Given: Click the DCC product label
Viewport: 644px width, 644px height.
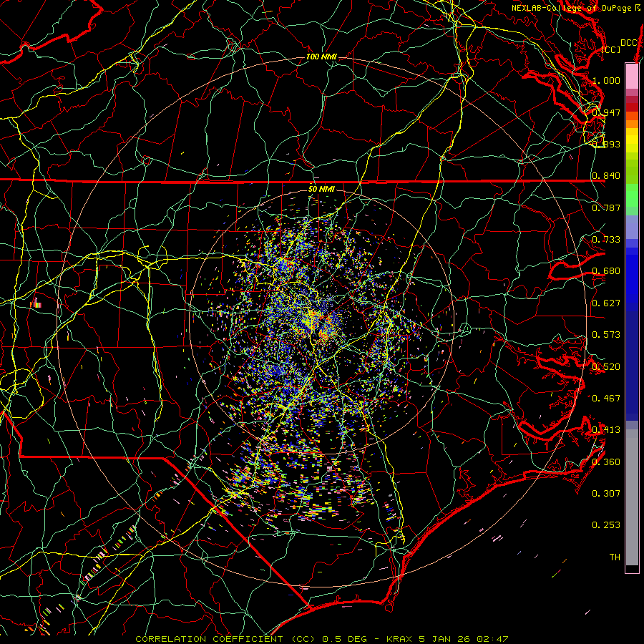Looking at the screenshot, I should pyautogui.click(x=628, y=43).
